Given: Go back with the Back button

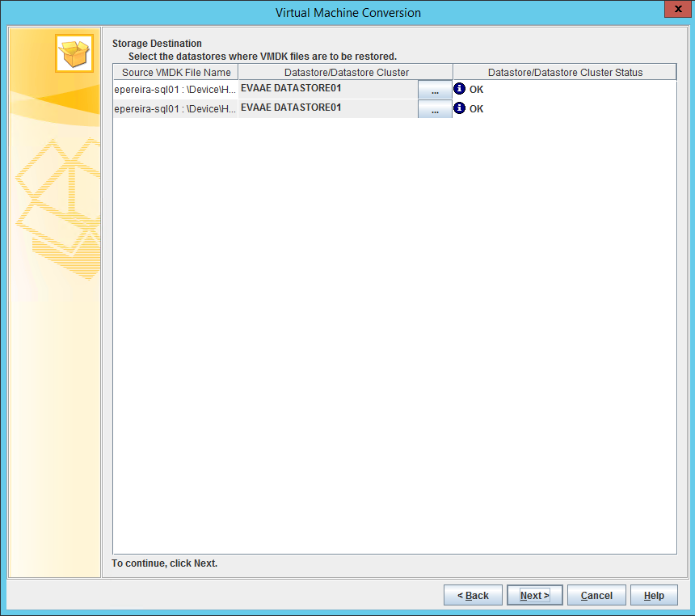Looking at the screenshot, I should [x=473, y=596].
